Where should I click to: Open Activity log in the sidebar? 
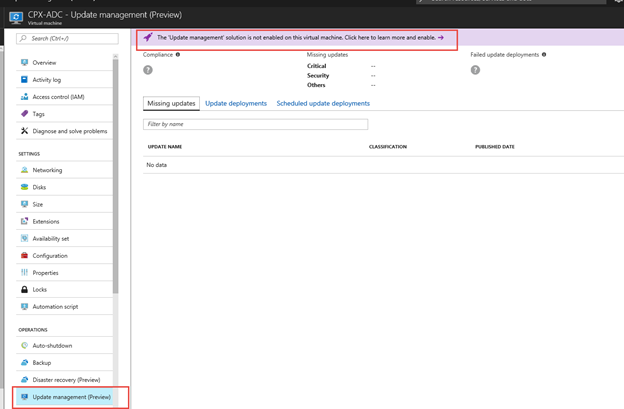point(66,80)
